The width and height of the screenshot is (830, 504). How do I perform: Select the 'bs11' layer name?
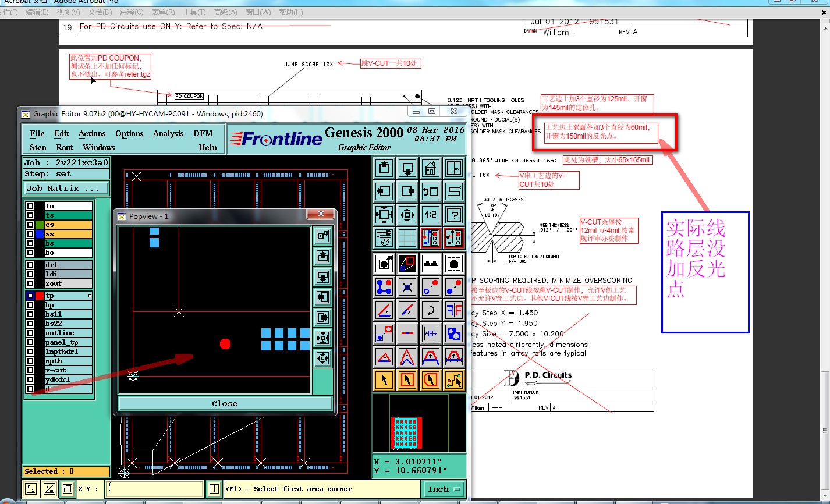[68, 314]
